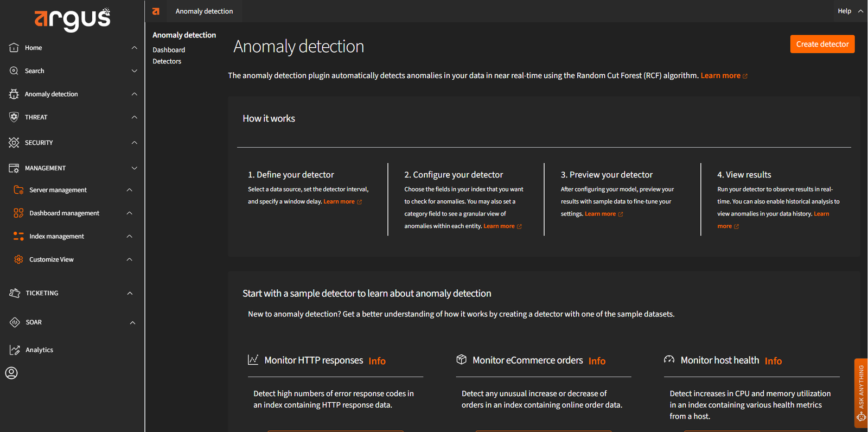
Task: Click the Customize View gear icon
Action: (x=18, y=259)
